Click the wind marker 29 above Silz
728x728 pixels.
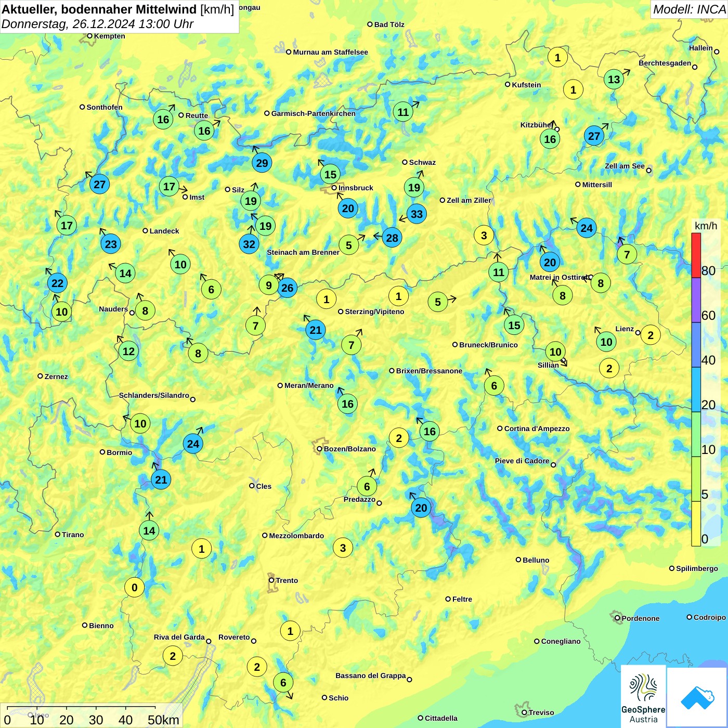262,163
